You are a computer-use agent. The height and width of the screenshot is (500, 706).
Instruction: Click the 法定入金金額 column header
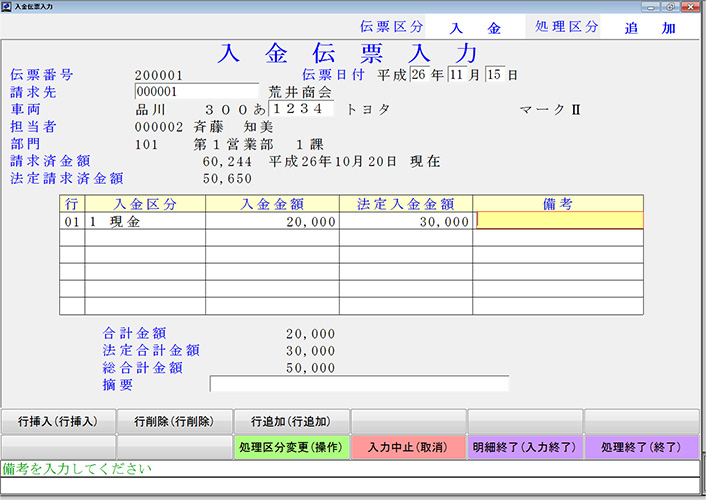406,204
